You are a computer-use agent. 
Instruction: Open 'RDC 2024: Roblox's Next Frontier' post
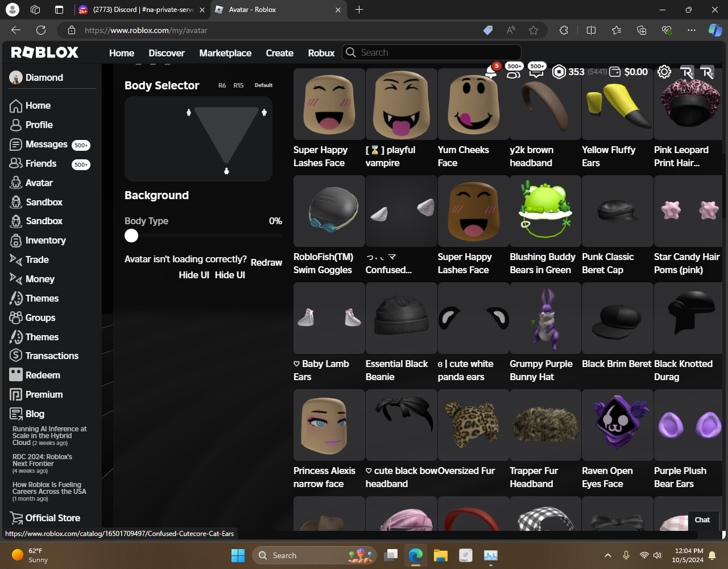click(x=42, y=464)
